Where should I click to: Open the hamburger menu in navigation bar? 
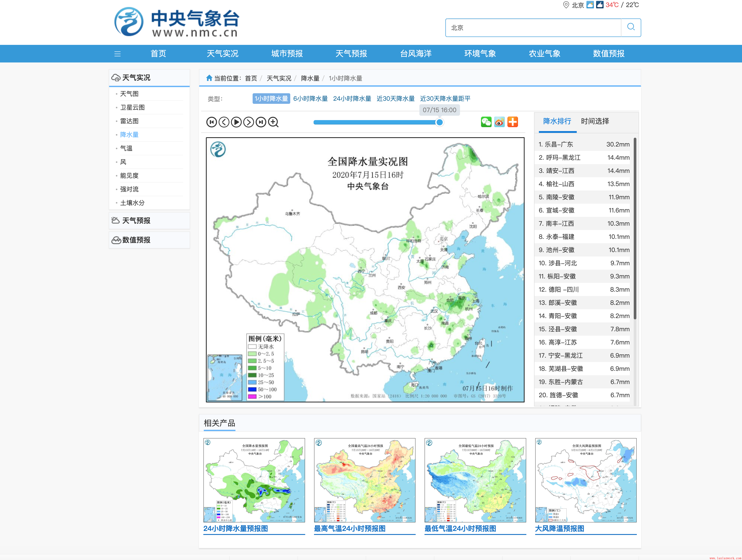[x=118, y=54]
